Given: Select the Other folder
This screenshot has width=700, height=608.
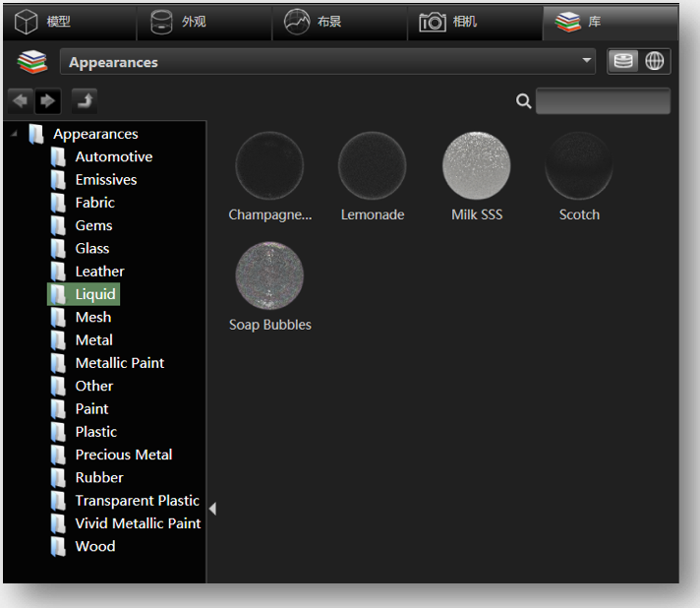Looking at the screenshot, I should point(93,386).
